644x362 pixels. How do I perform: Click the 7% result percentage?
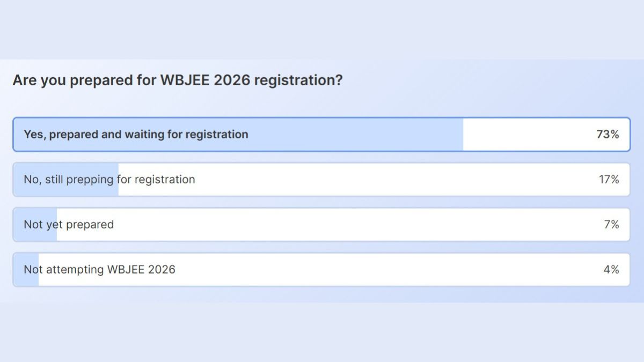[611, 225]
